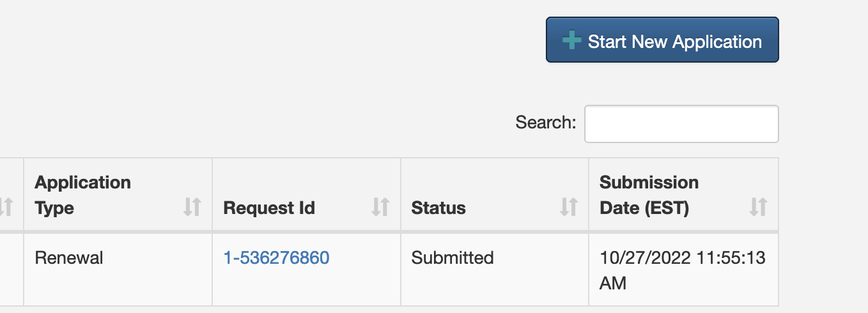Click the Start New Application button
This screenshot has width=868, height=313.
pyautogui.click(x=662, y=40)
